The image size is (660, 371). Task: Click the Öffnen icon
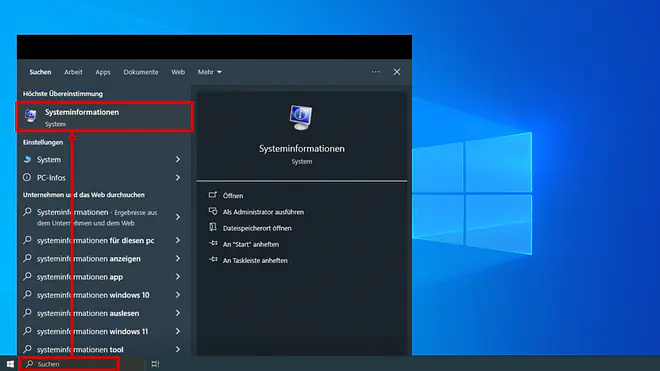pyautogui.click(x=213, y=195)
